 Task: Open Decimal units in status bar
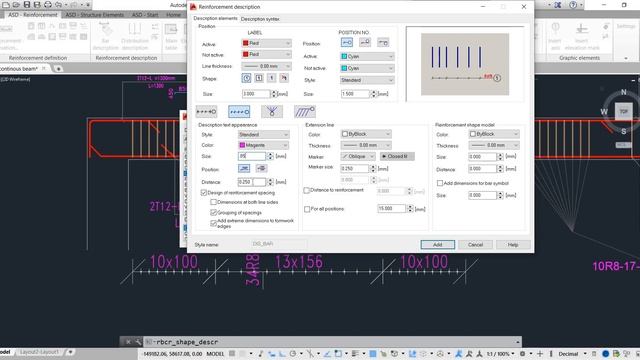568,353
